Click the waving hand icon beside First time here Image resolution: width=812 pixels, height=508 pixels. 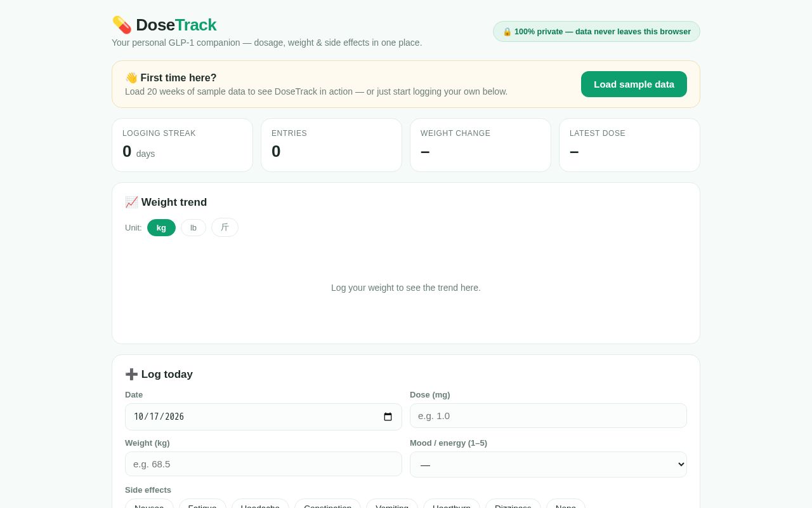coord(131,77)
